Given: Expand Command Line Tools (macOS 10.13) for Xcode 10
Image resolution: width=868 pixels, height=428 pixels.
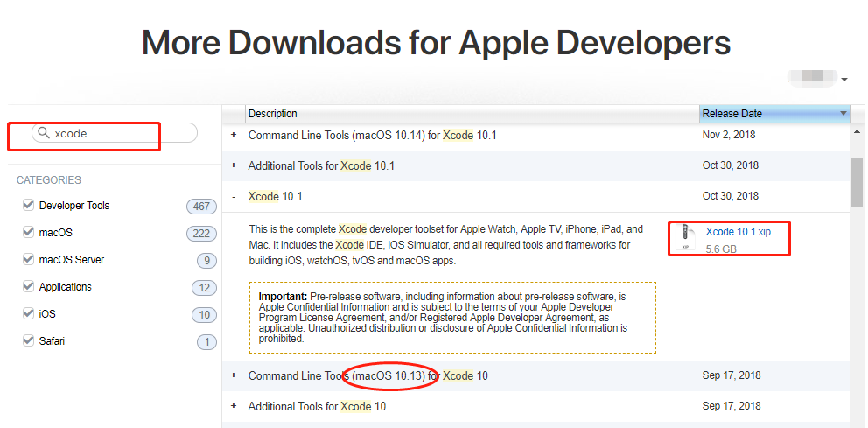Looking at the screenshot, I should (x=234, y=375).
